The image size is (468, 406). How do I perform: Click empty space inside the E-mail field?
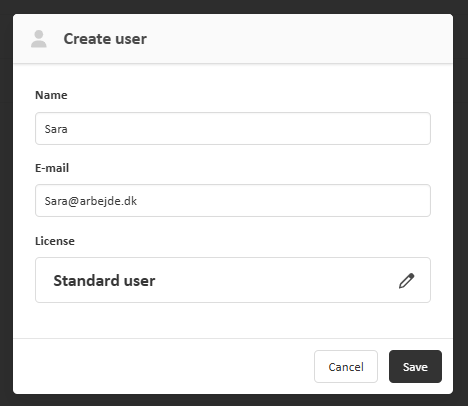(x=283, y=201)
